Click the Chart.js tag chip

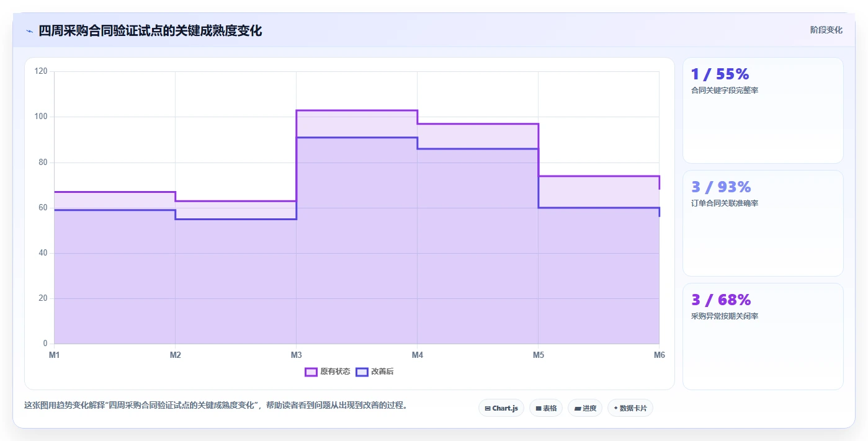(x=501, y=408)
